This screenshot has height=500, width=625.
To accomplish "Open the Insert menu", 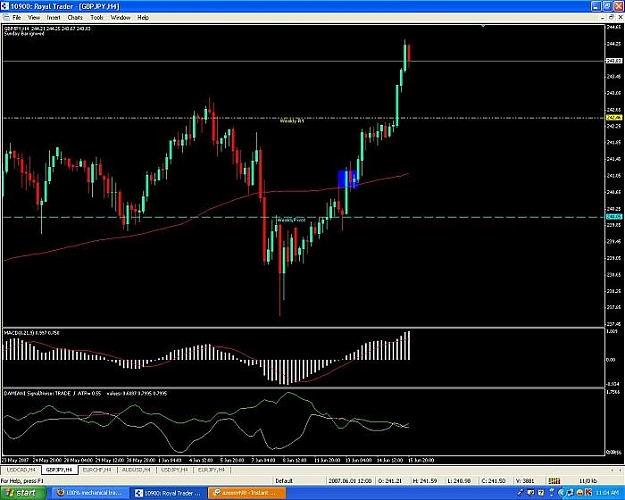I will click(53, 18).
